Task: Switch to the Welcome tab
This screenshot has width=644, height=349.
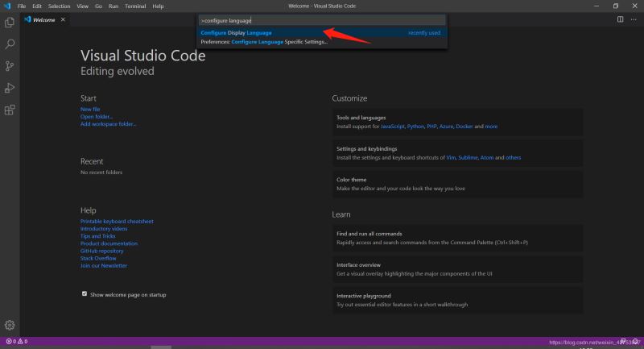Action: 43,19
